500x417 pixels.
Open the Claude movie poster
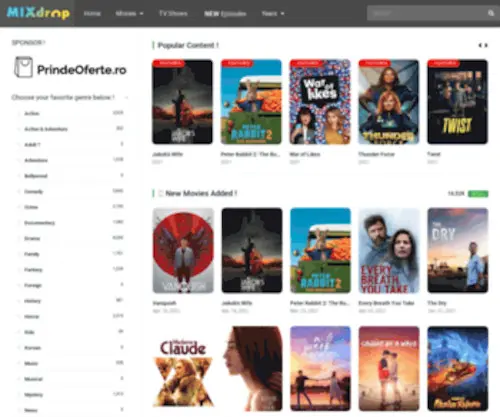tap(183, 368)
